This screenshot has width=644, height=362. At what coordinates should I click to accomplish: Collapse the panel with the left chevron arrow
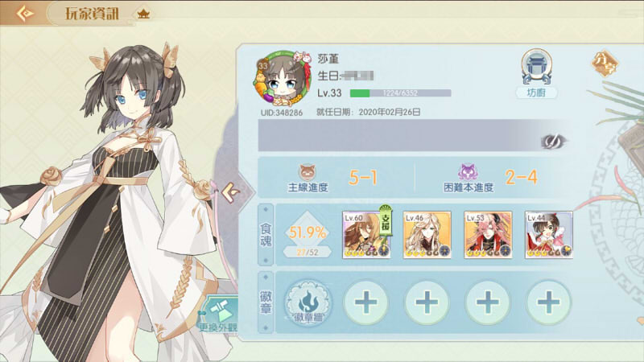[230, 192]
